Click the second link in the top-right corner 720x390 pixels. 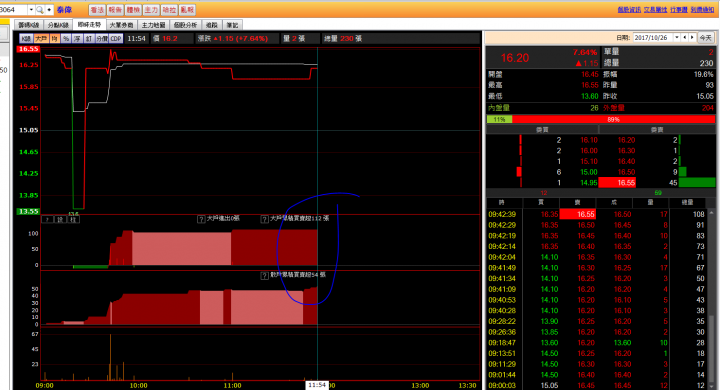655,10
